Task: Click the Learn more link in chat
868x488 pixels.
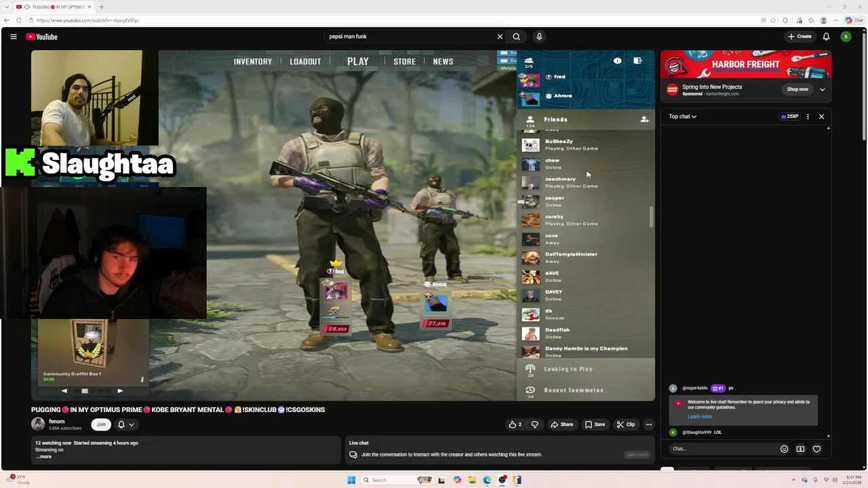Action: [700, 417]
